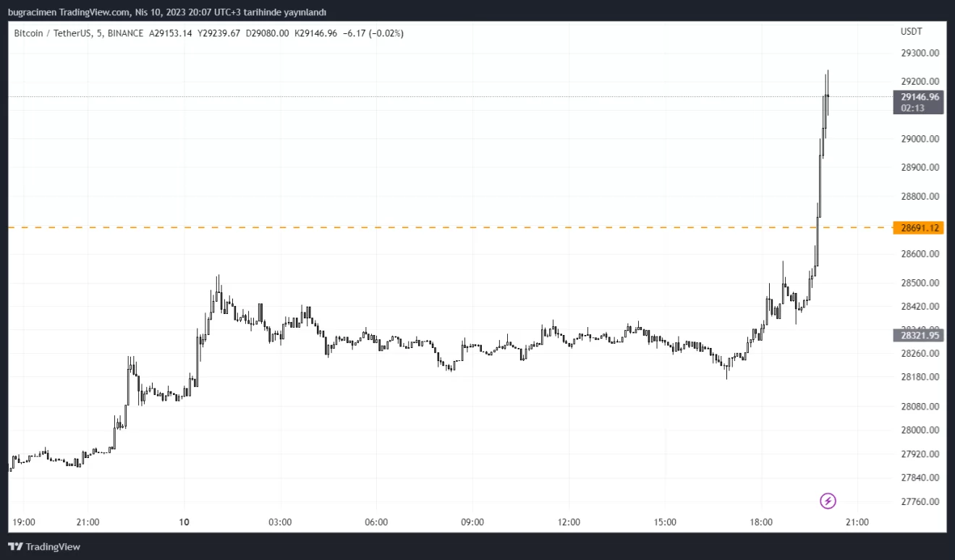
Task: Click the 18:00 time axis label
Action: [761, 522]
